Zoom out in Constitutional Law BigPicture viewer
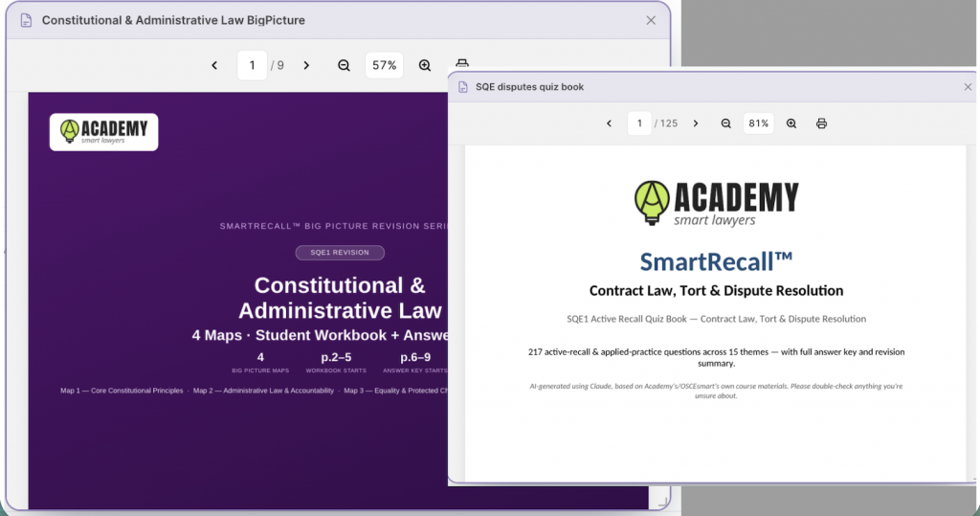This screenshot has width=980, height=516. [x=344, y=65]
